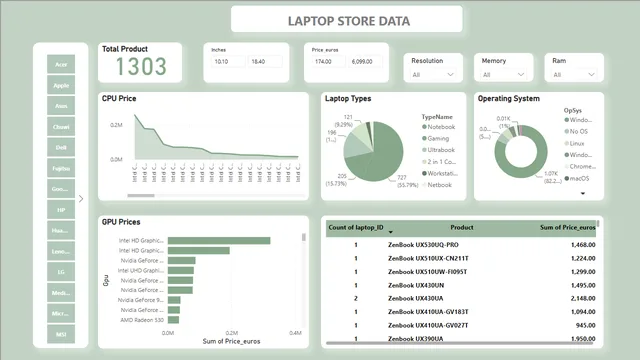The height and width of the screenshot is (360, 640).
Task: Edit the Inches maximum value 18.40
Action: point(265,62)
